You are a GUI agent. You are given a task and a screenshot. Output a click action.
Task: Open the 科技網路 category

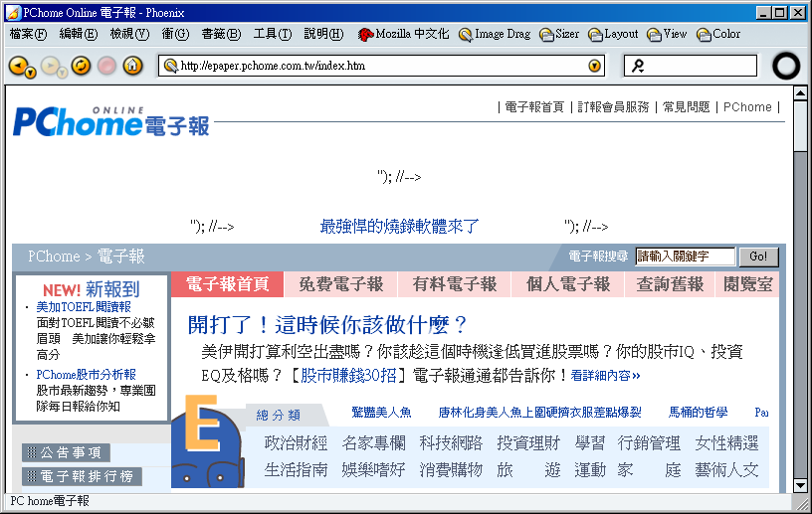click(x=451, y=443)
